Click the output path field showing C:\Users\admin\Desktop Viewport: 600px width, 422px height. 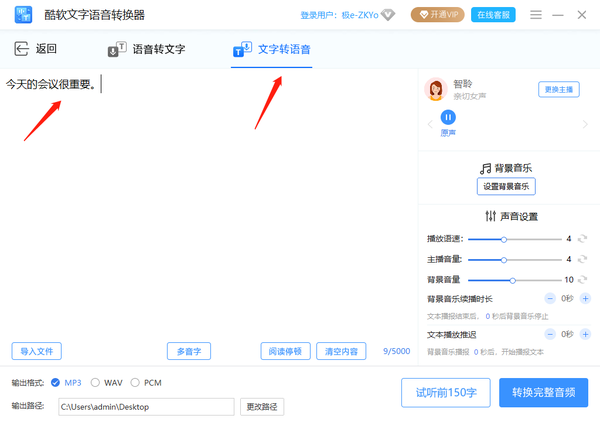click(x=146, y=407)
